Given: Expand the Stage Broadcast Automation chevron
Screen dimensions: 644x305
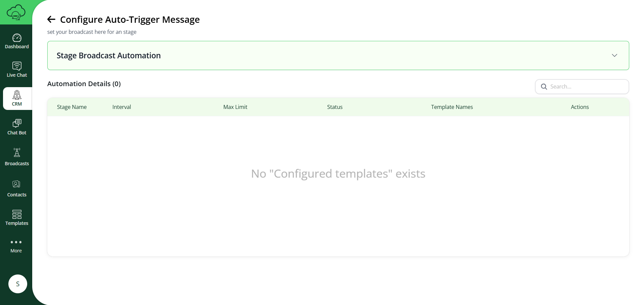Looking at the screenshot, I should coord(614,56).
